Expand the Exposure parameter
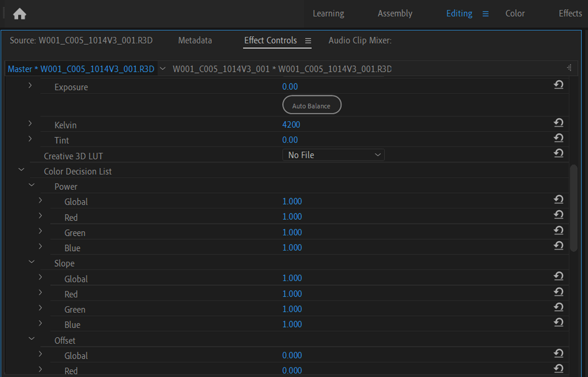This screenshot has height=377, width=588. 30,85
